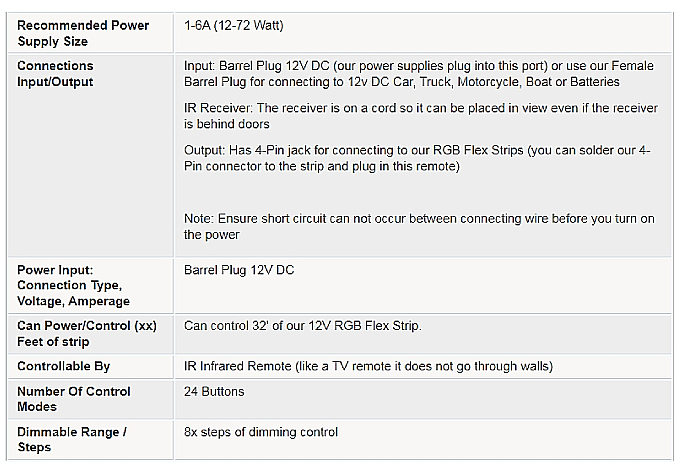Click the "24 Buttons" value cell
This screenshot has width=680, height=471.
tap(214, 392)
